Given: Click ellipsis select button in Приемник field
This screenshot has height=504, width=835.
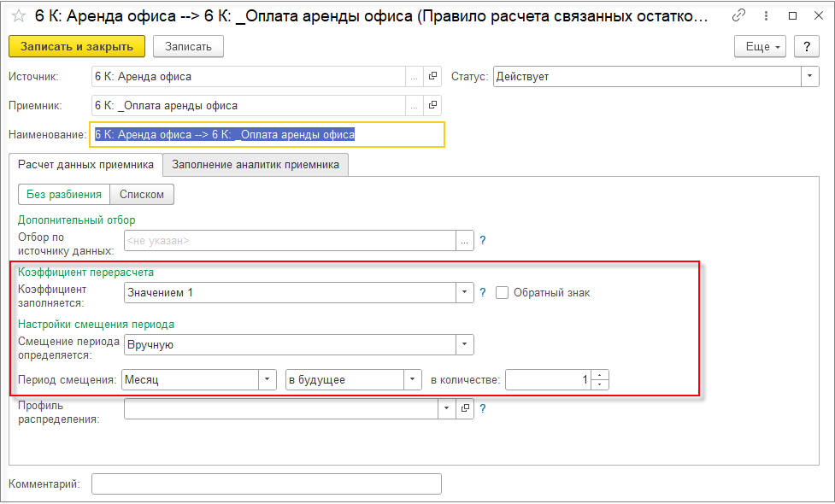Looking at the screenshot, I should tap(415, 105).
